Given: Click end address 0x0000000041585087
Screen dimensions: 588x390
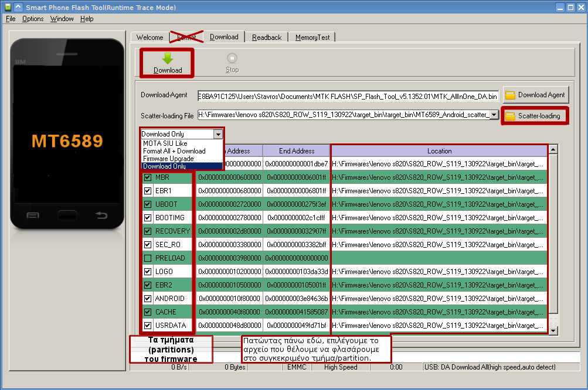Looking at the screenshot, I should pos(297,312).
